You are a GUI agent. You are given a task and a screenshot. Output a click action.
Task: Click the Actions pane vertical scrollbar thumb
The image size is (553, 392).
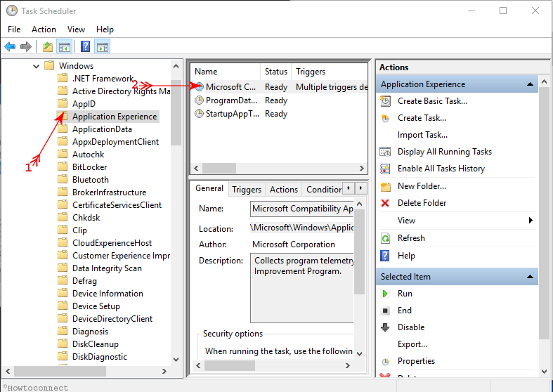point(544,214)
